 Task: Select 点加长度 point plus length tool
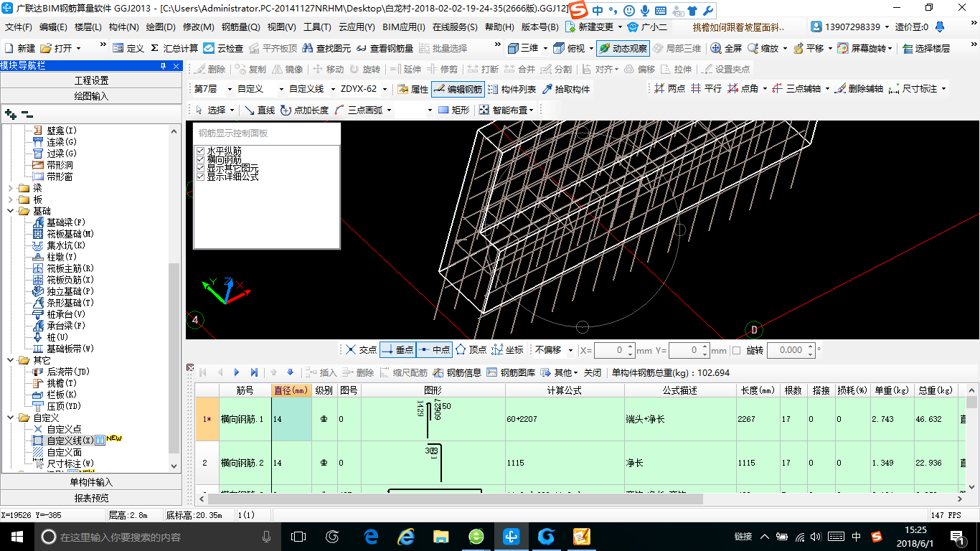tap(305, 110)
